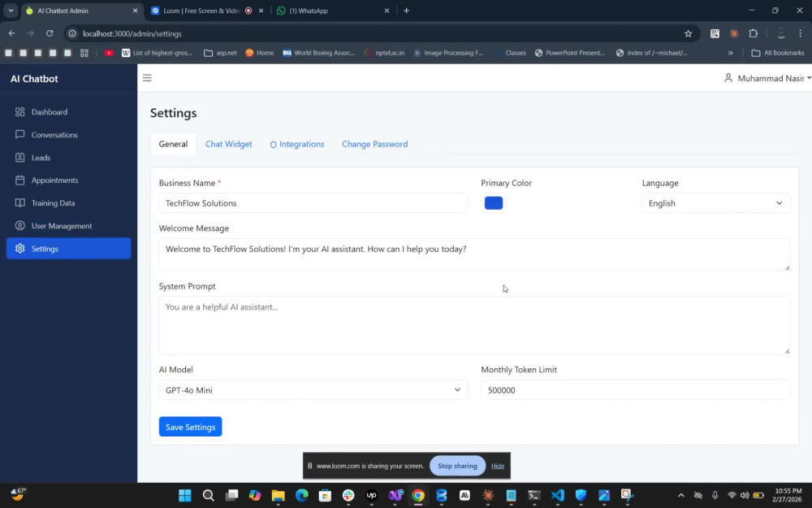Expand the Language dropdown

(715, 203)
